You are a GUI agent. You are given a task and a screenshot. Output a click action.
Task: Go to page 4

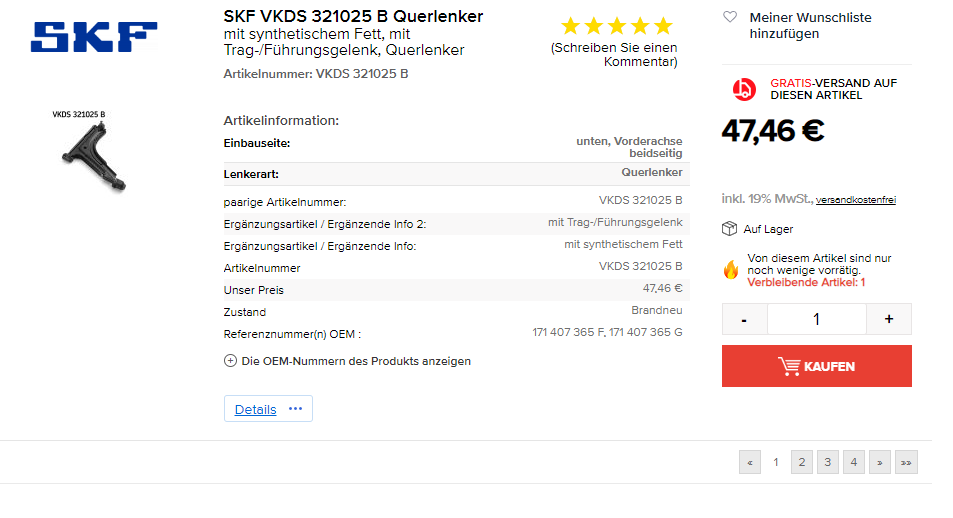(853, 462)
